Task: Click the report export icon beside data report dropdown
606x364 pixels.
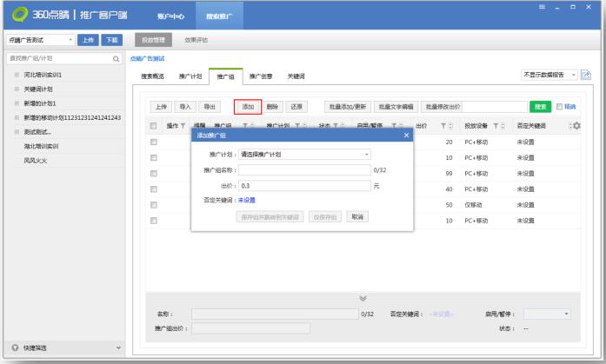Action: click(x=585, y=76)
